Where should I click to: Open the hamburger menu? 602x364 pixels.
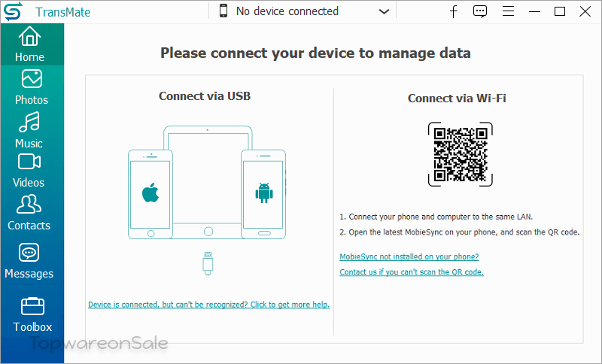coord(508,11)
